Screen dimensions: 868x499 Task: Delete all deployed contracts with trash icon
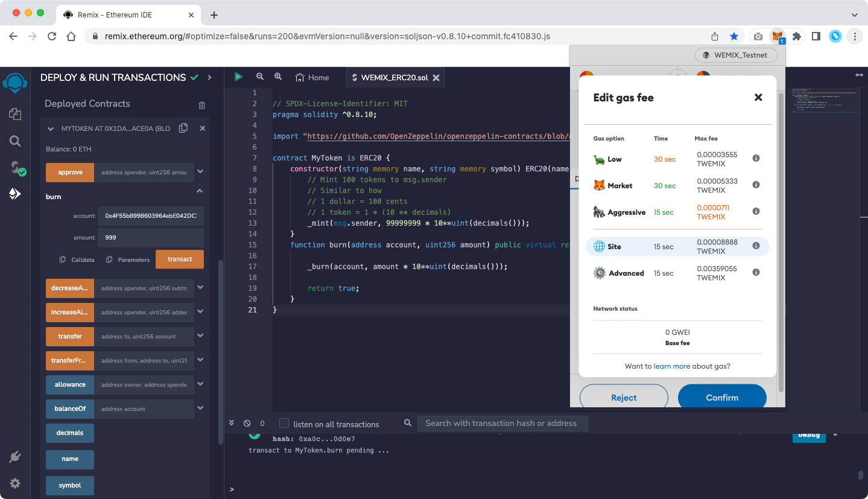click(x=202, y=105)
